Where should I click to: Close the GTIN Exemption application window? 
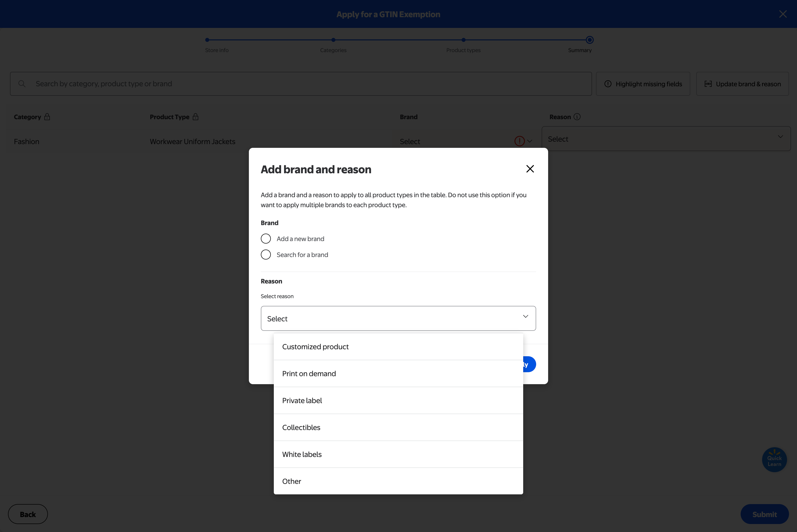[783, 14]
